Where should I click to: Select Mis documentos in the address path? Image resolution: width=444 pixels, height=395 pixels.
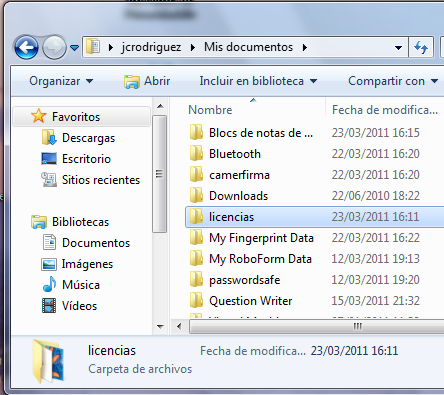coord(248,47)
